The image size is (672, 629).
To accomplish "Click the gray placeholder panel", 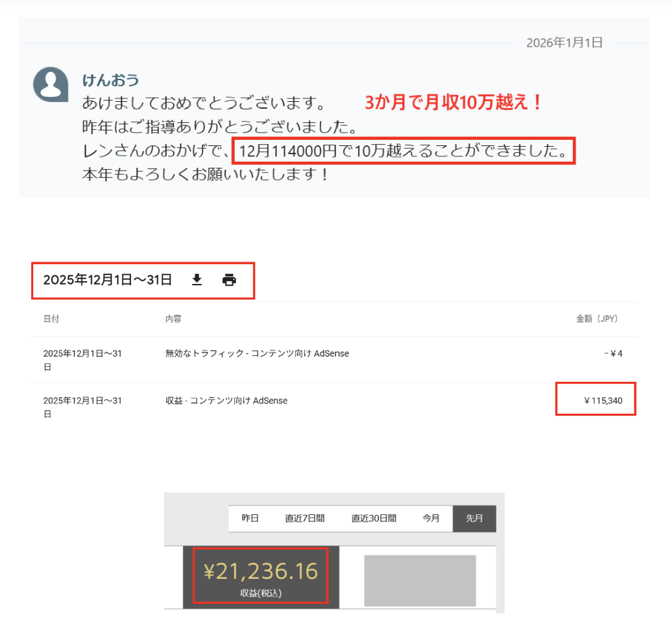I will coord(420,581).
